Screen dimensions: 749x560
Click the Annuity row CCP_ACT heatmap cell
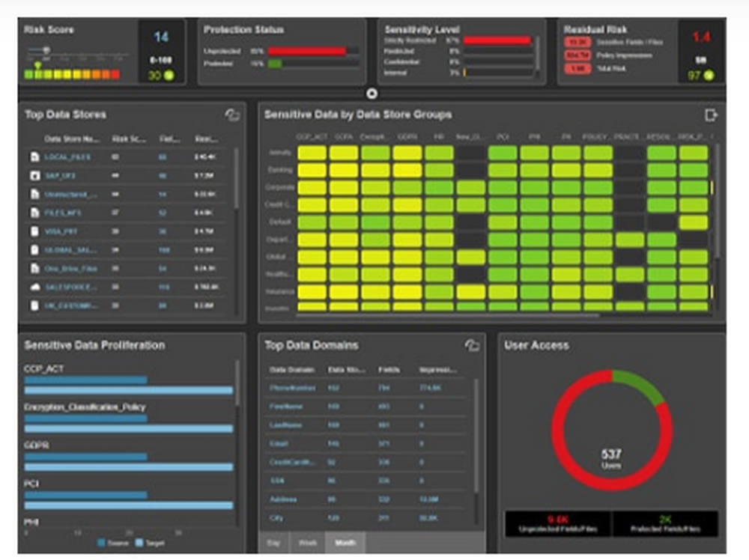pos(312,153)
